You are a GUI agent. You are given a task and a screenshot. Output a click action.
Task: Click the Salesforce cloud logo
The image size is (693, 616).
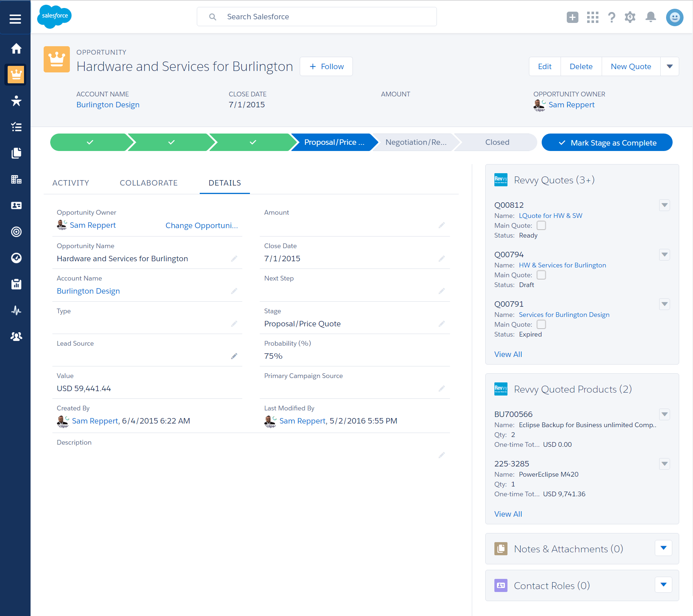click(x=55, y=16)
